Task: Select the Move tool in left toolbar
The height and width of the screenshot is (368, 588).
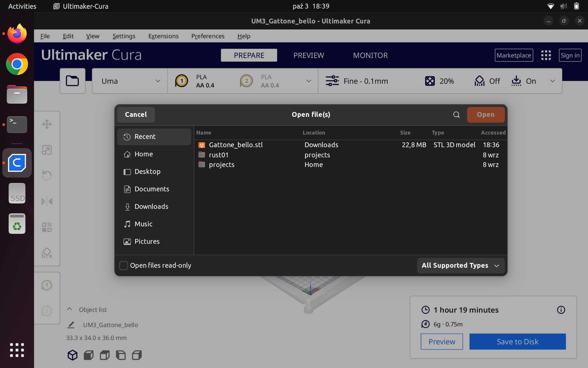Action: coord(47,124)
